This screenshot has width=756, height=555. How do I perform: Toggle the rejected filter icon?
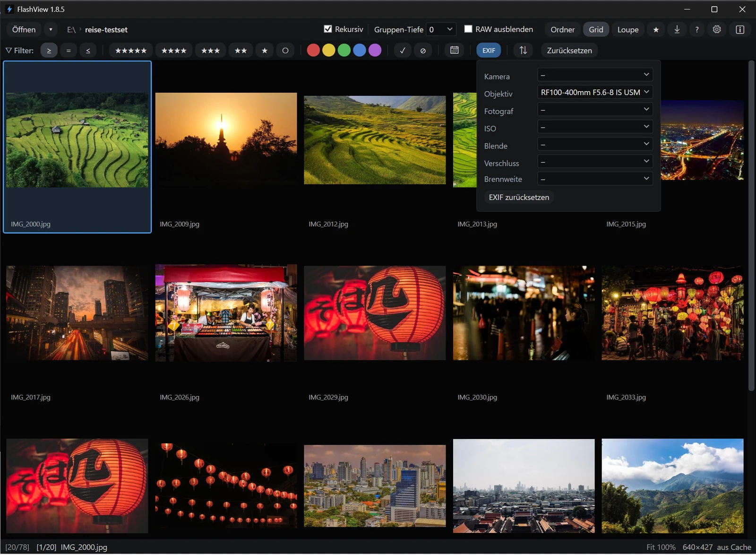click(423, 51)
